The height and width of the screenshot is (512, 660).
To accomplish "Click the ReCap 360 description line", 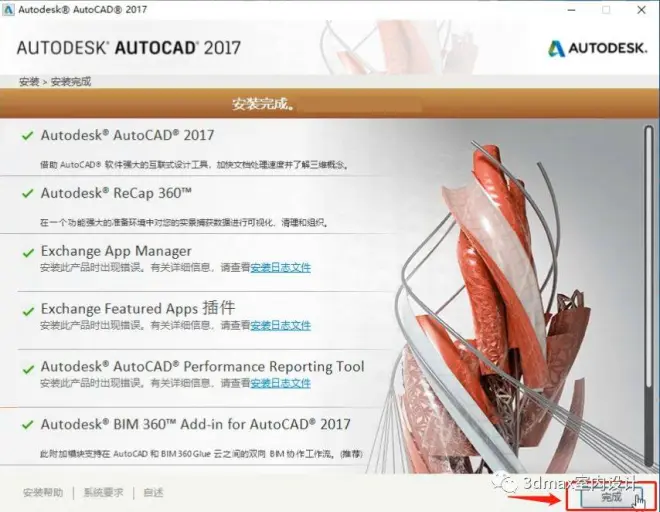I will tap(184, 223).
